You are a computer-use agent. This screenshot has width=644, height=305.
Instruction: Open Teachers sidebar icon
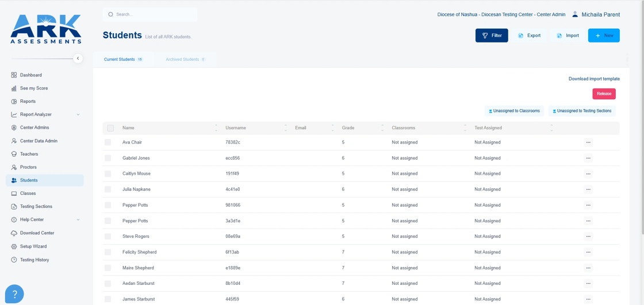(14, 154)
